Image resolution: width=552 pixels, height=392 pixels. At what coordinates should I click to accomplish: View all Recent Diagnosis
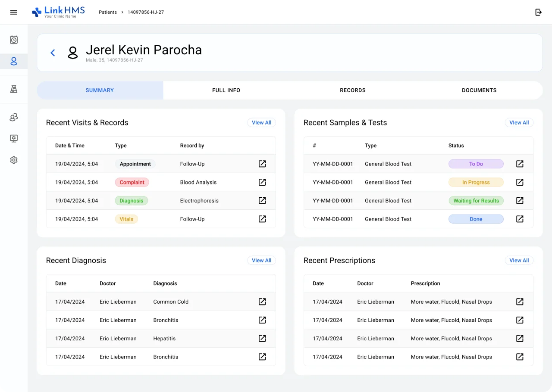tap(261, 261)
